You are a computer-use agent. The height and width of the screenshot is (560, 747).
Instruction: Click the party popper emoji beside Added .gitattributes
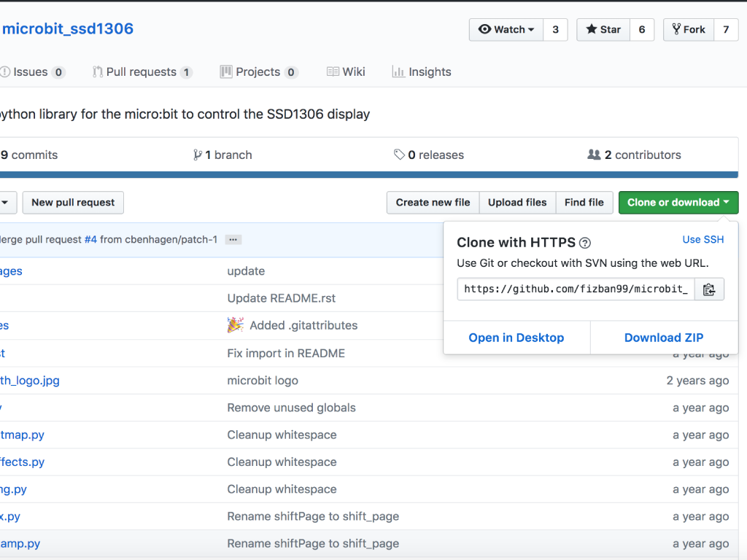[x=236, y=324]
